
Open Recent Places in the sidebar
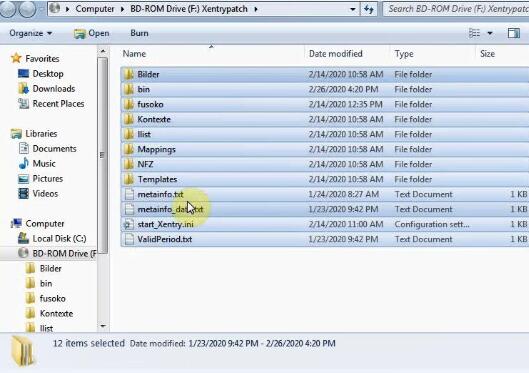[58, 104]
